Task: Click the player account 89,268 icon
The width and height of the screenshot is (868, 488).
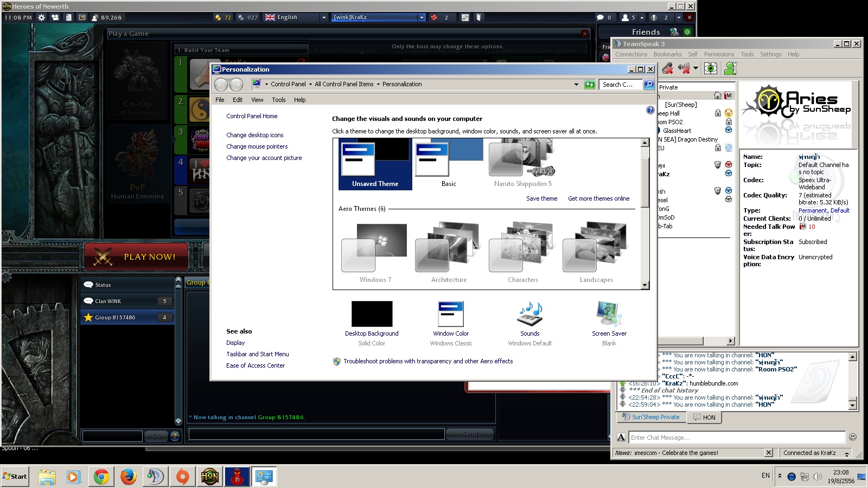Action: (95, 17)
